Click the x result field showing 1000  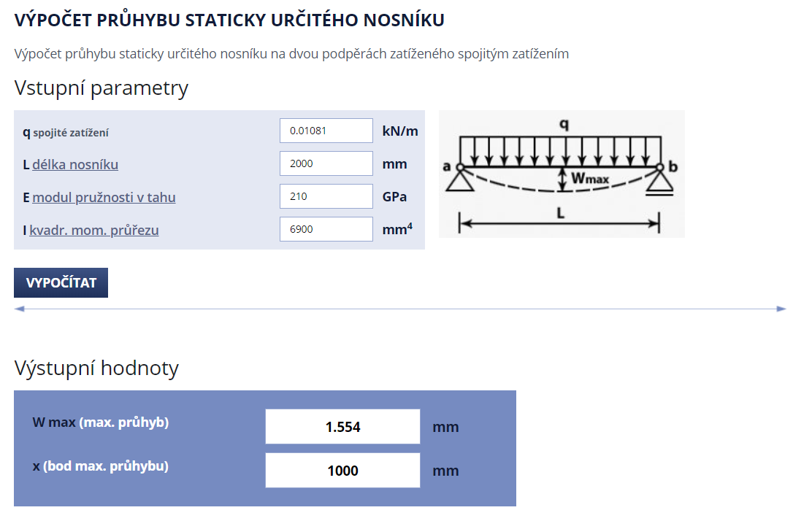[x=342, y=471]
